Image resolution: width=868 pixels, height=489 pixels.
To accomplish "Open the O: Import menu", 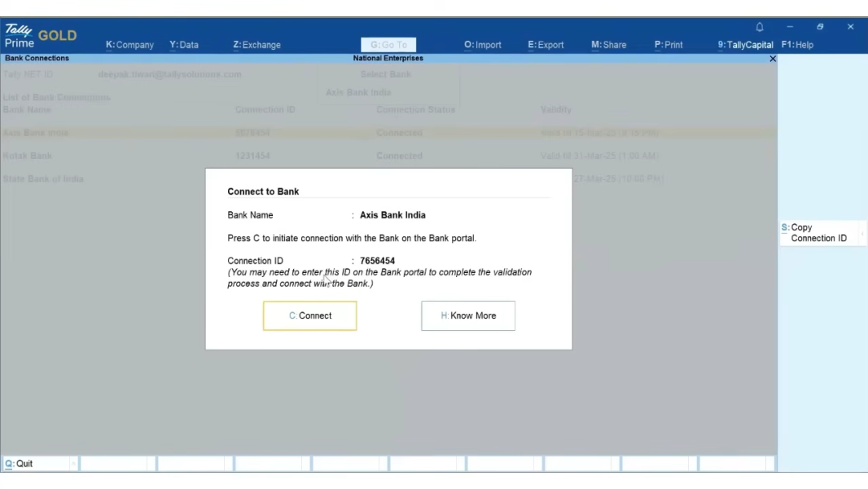I will [483, 45].
